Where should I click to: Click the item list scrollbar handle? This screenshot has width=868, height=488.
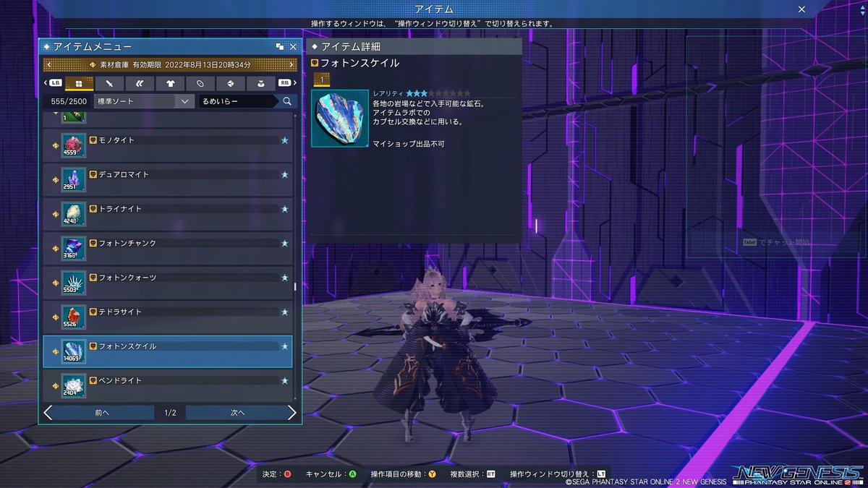pyautogui.click(x=294, y=287)
